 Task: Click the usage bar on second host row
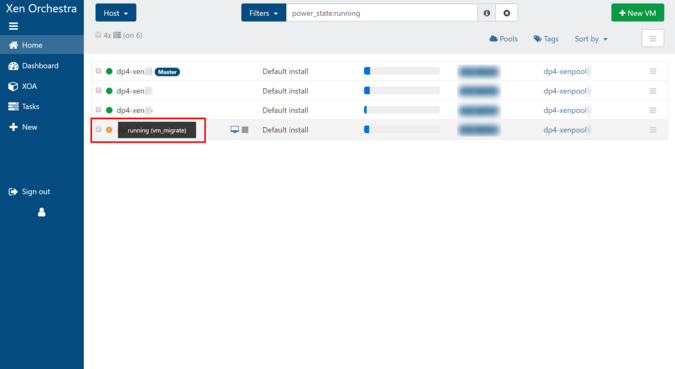point(402,91)
